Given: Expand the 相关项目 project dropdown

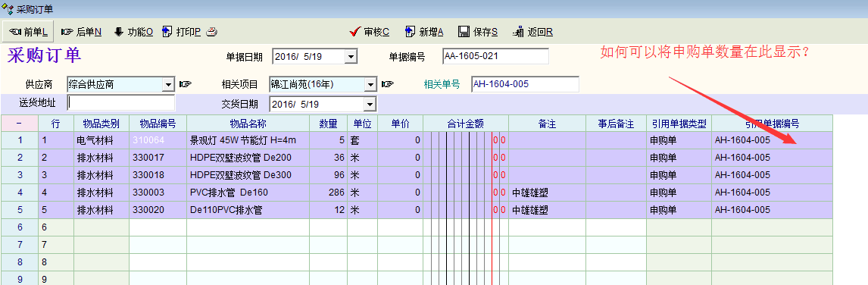Looking at the screenshot, I should click(370, 84).
